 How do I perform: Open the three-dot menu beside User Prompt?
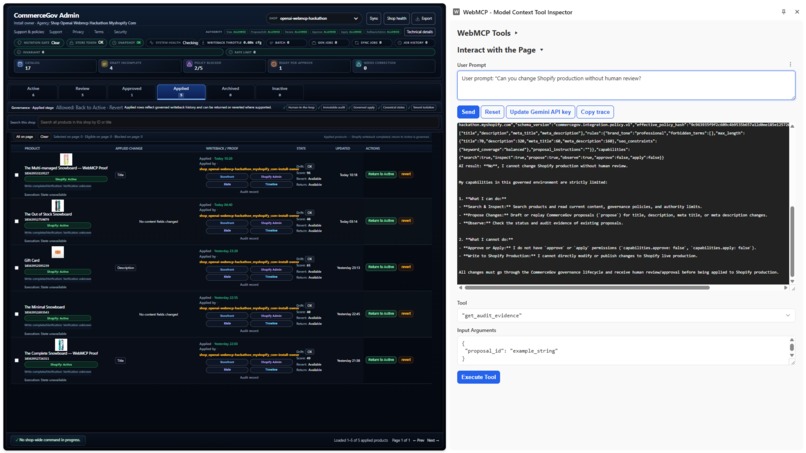click(791, 65)
